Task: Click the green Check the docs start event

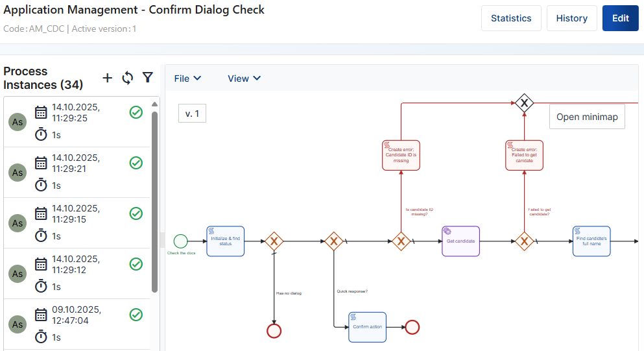Action: (x=181, y=241)
